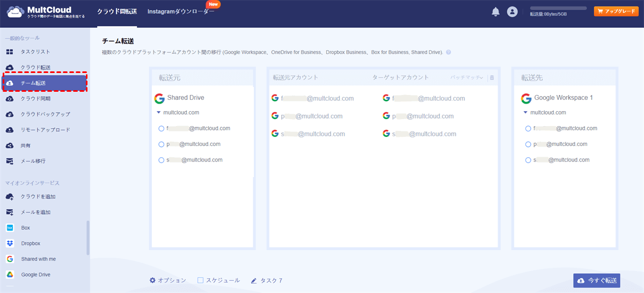This screenshot has height=293, width=644.
Task: Click the メール移行 icon
Action: pos(10,161)
